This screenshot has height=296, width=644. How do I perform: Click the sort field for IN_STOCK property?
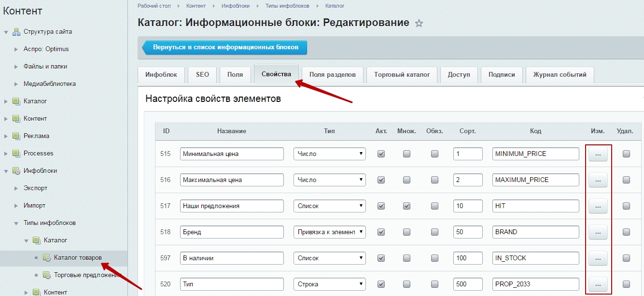(467, 258)
